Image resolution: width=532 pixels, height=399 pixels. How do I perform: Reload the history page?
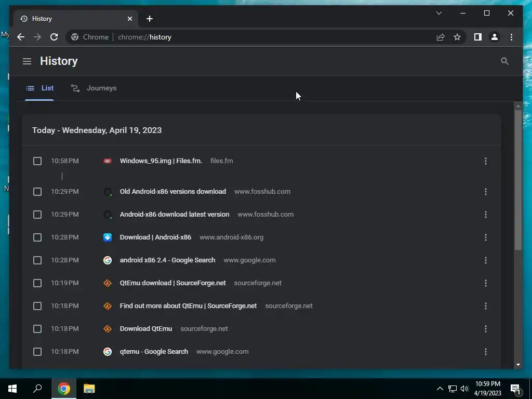pyautogui.click(x=54, y=37)
